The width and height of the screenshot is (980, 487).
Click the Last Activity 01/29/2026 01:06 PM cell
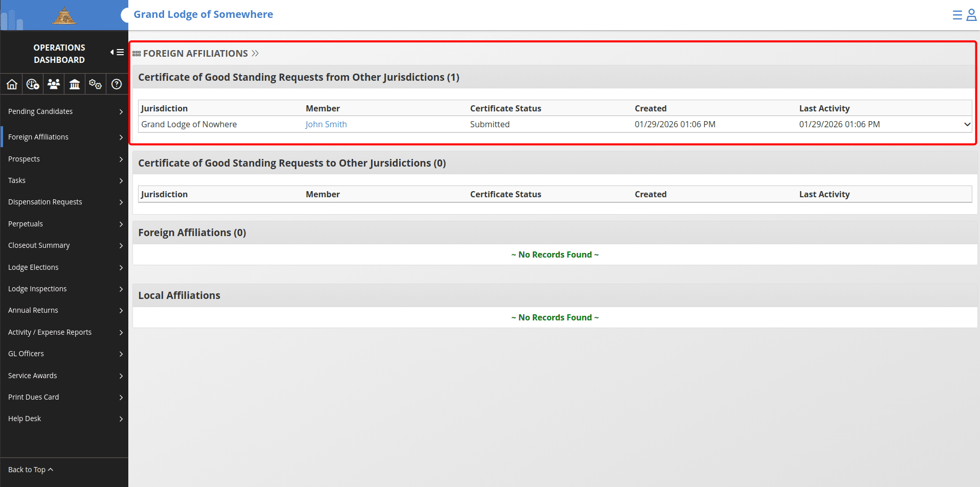point(839,124)
